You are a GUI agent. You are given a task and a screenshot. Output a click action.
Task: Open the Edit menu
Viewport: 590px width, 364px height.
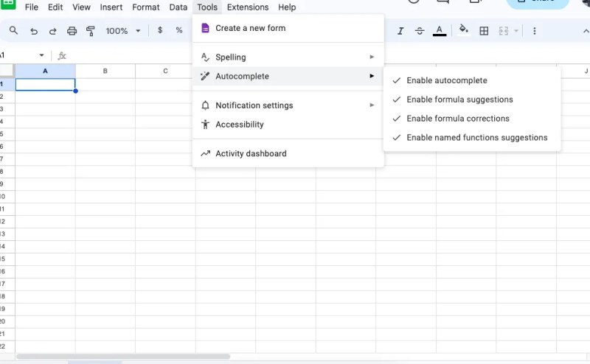pos(55,7)
